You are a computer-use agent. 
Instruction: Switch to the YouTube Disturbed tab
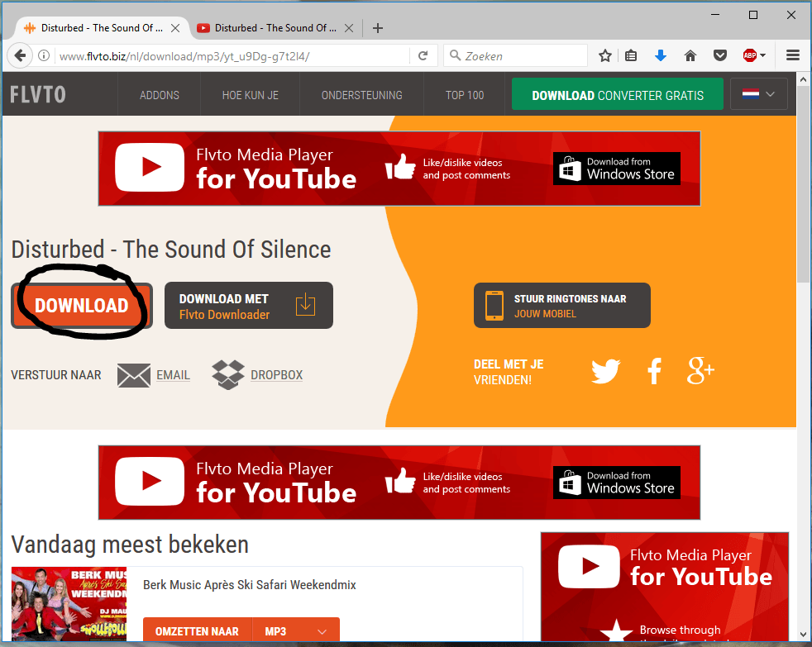click(x=275, y=28)
